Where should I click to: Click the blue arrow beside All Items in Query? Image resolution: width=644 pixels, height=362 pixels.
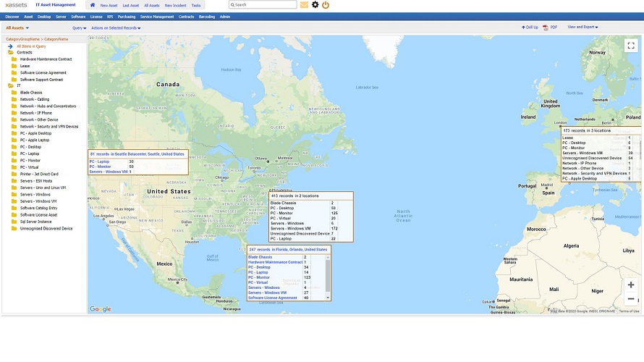(10, 46)
